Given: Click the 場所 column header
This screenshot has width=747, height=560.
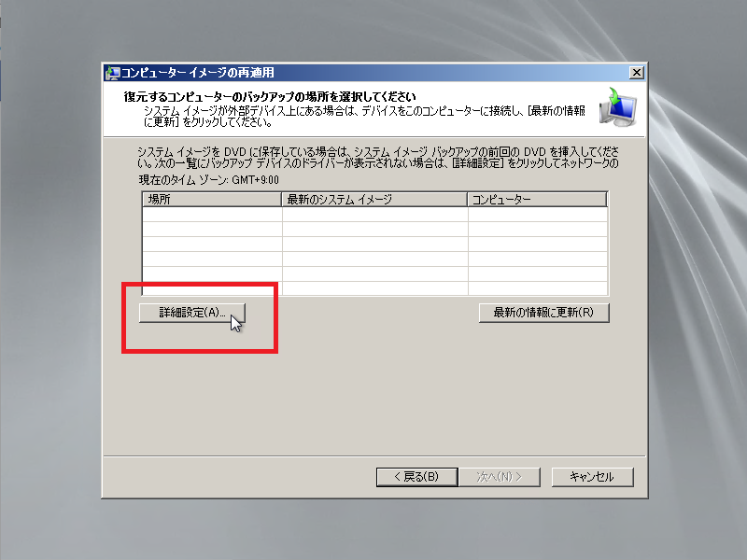Looking at the screenshot, I should [212, 200].
